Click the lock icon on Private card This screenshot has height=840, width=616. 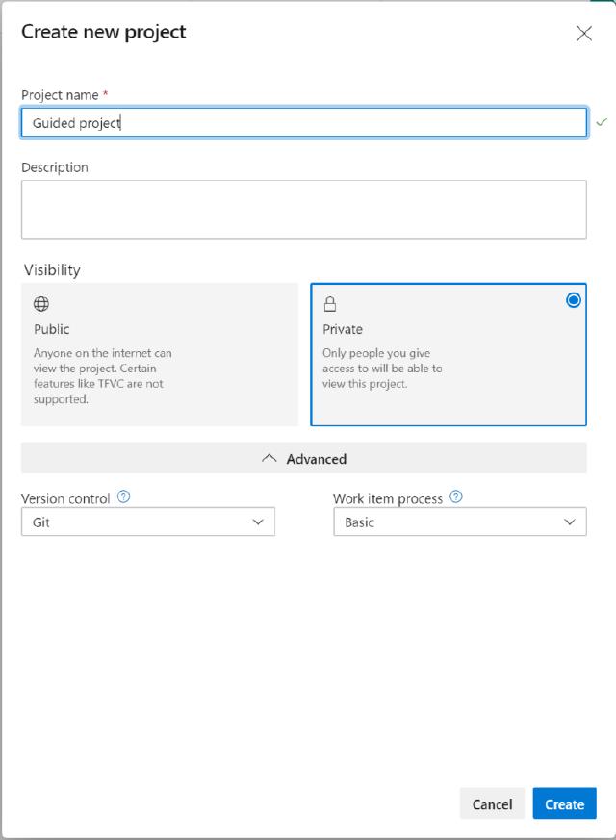click(x=330, y=304)
